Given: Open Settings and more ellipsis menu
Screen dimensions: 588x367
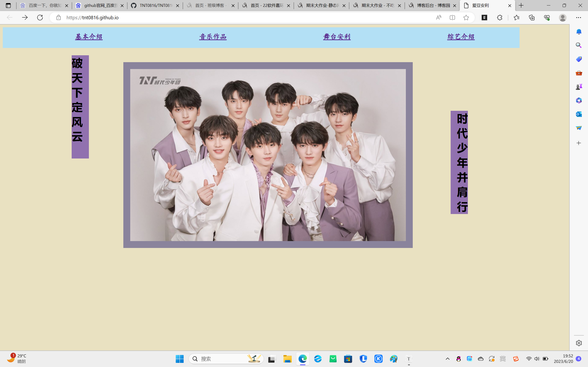Looking at the screenshot, I should [579, 17].
